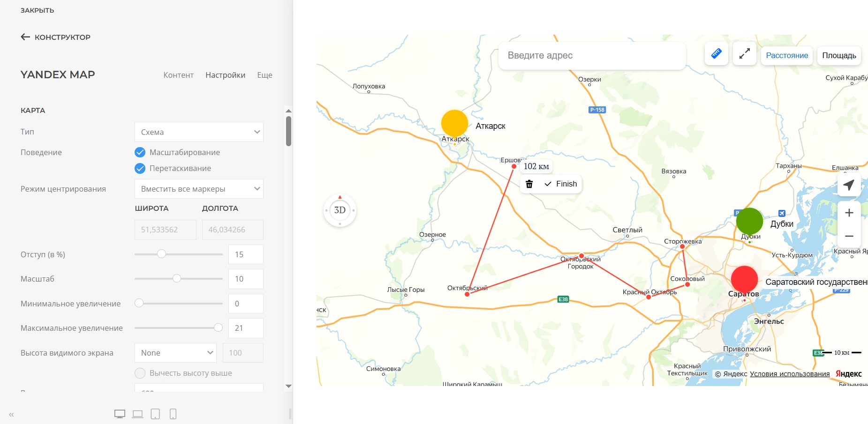Open Режим центрирования dropdown

coord(199,189)
